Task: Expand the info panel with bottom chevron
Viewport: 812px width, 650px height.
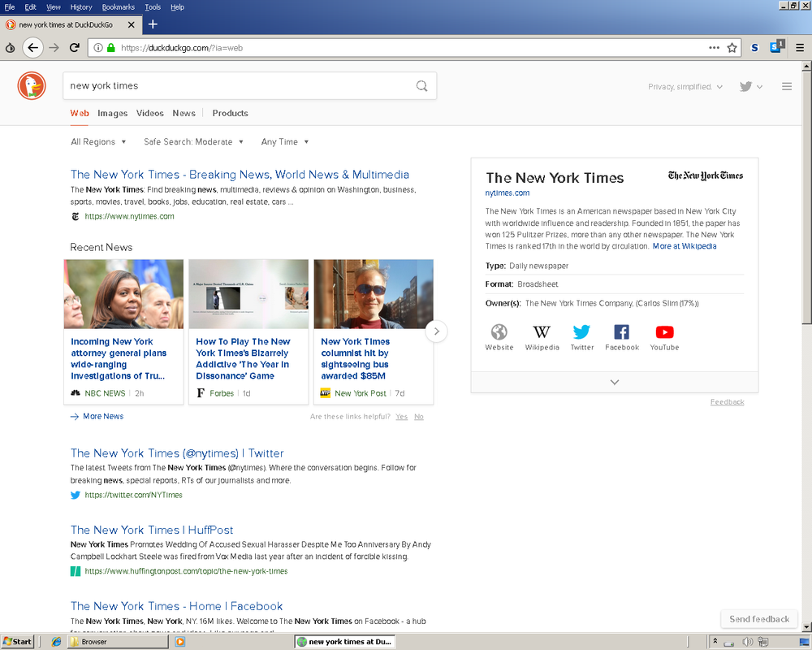Action: (614, 382)
